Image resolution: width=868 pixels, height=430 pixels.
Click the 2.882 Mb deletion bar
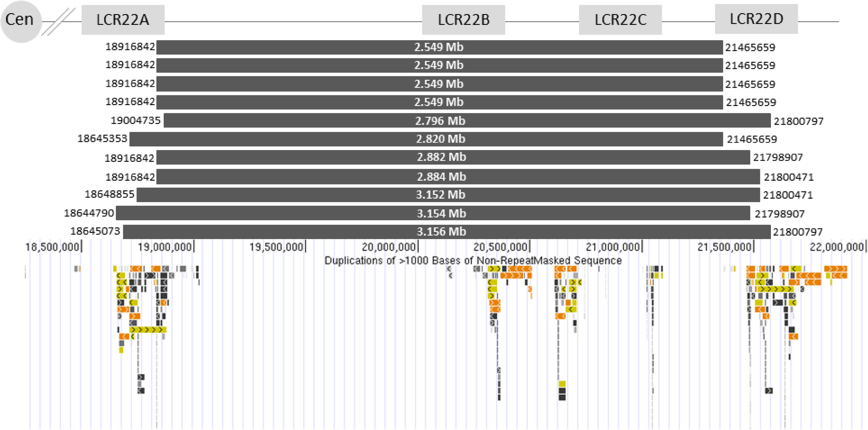[453, 157]
